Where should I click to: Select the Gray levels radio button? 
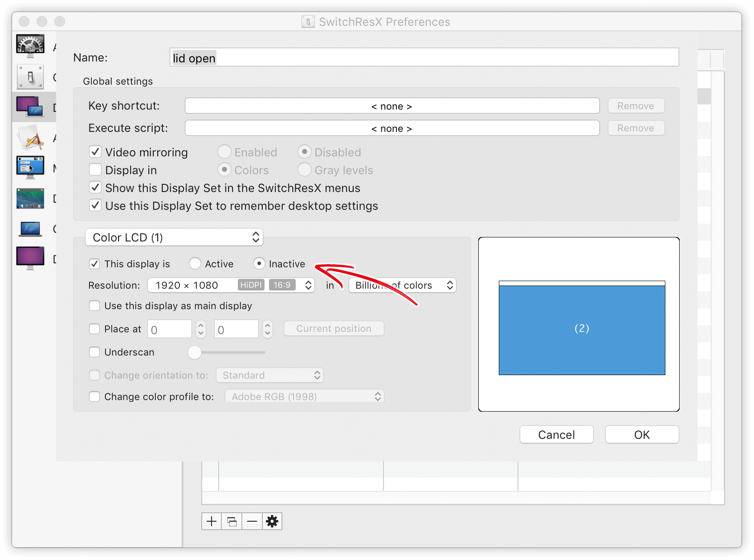304,170
